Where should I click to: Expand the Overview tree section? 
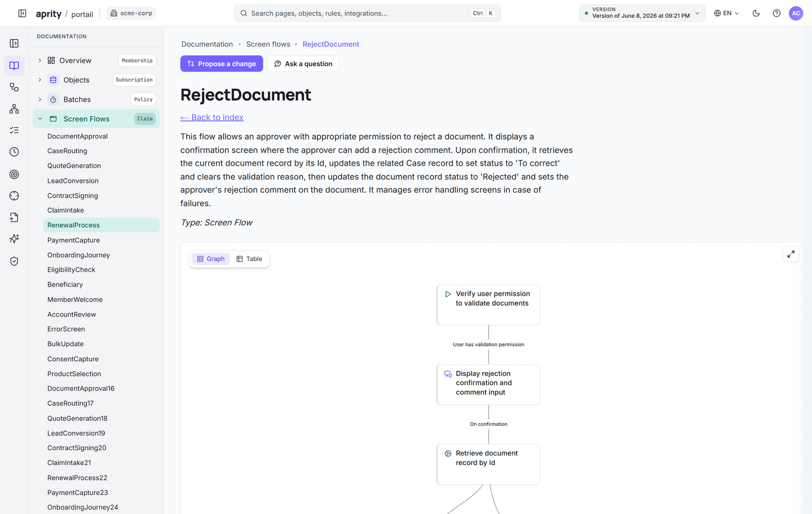[40, 61]
